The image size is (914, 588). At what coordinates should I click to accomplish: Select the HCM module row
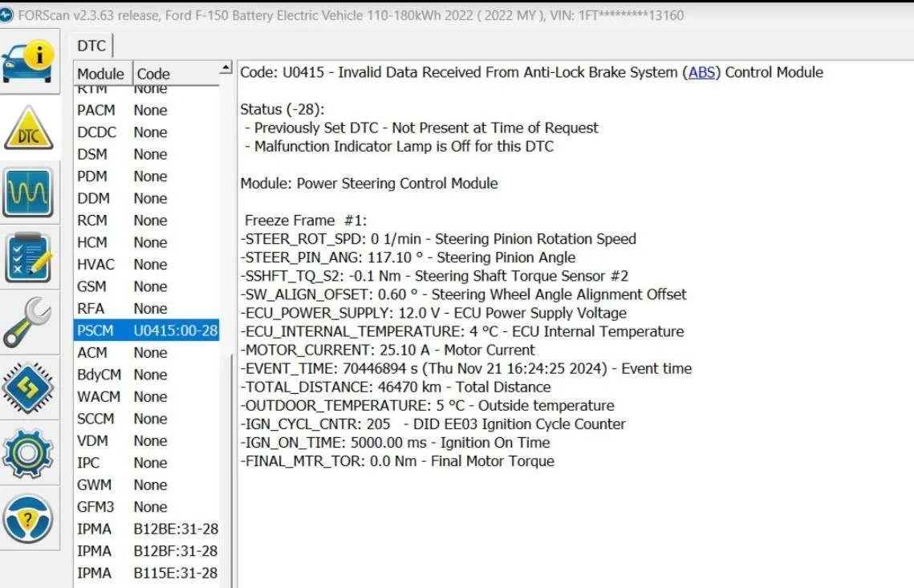click(x=146, y=242)
